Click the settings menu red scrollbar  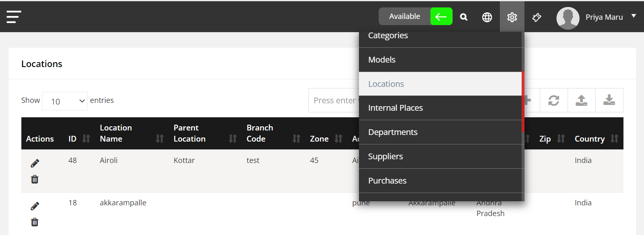click(x=523, y=102)
